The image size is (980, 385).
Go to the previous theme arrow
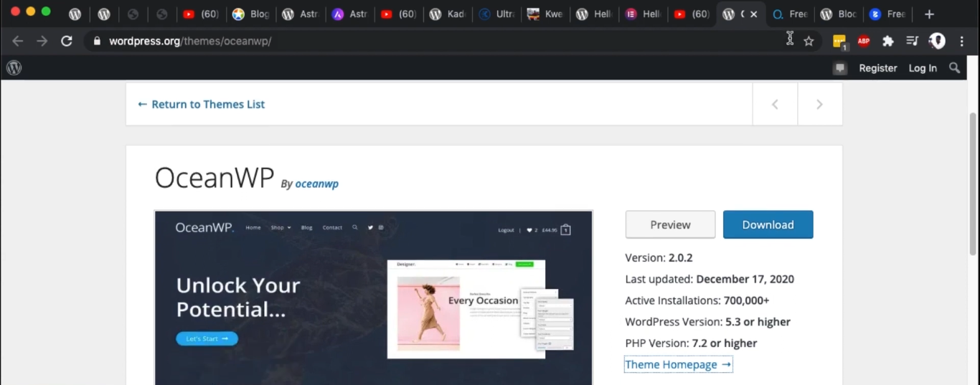click(775, 105)
